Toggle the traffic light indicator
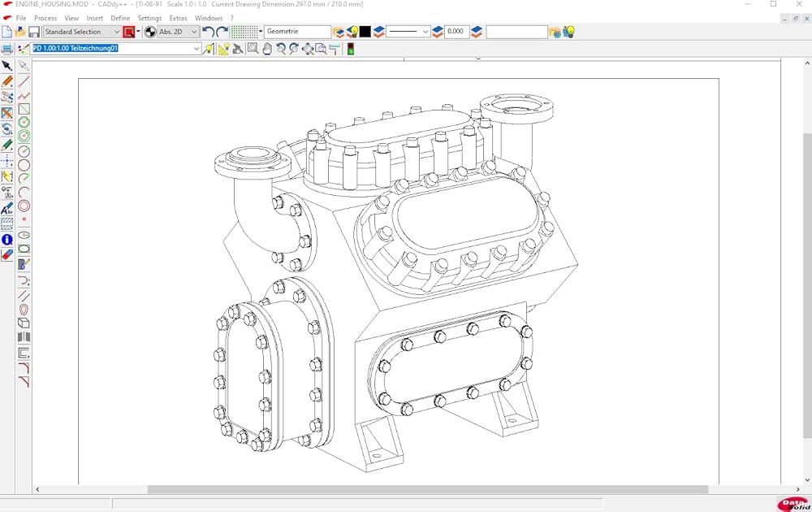812x512 pixels. point(350,49)
